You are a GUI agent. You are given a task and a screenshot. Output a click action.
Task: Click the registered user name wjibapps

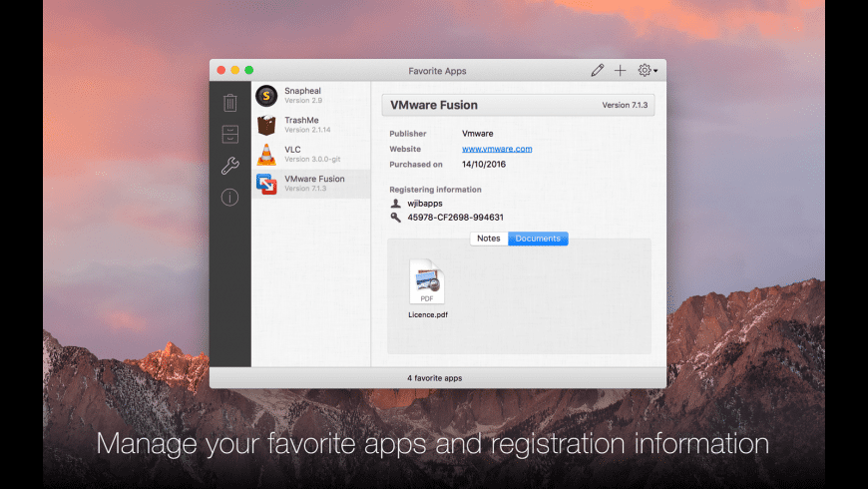[425, 204]
